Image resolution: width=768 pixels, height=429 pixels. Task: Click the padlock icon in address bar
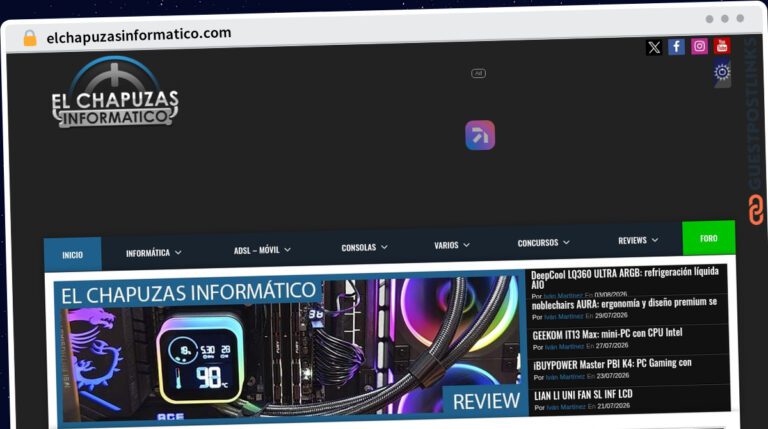30,38
